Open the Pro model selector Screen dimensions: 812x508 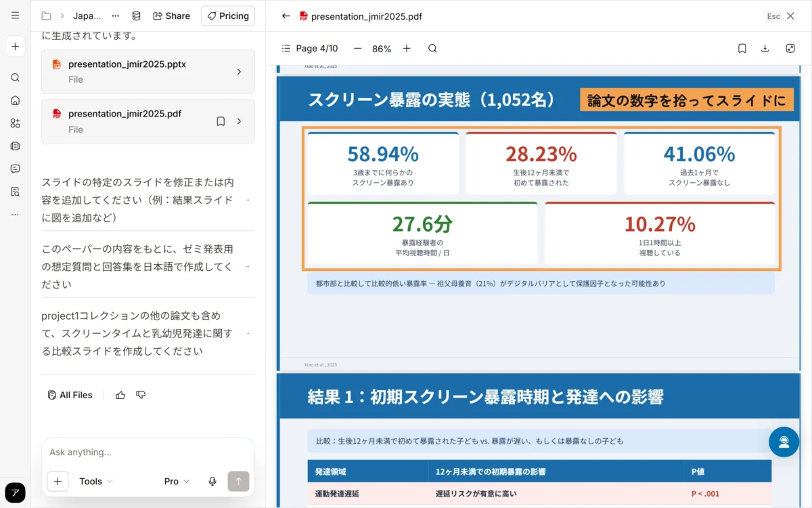point(177,482)
